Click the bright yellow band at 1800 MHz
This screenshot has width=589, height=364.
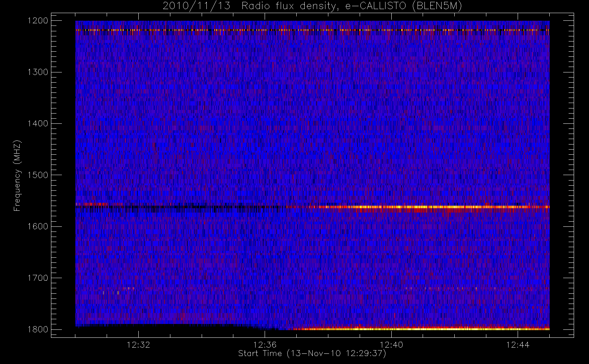(422, 329)
